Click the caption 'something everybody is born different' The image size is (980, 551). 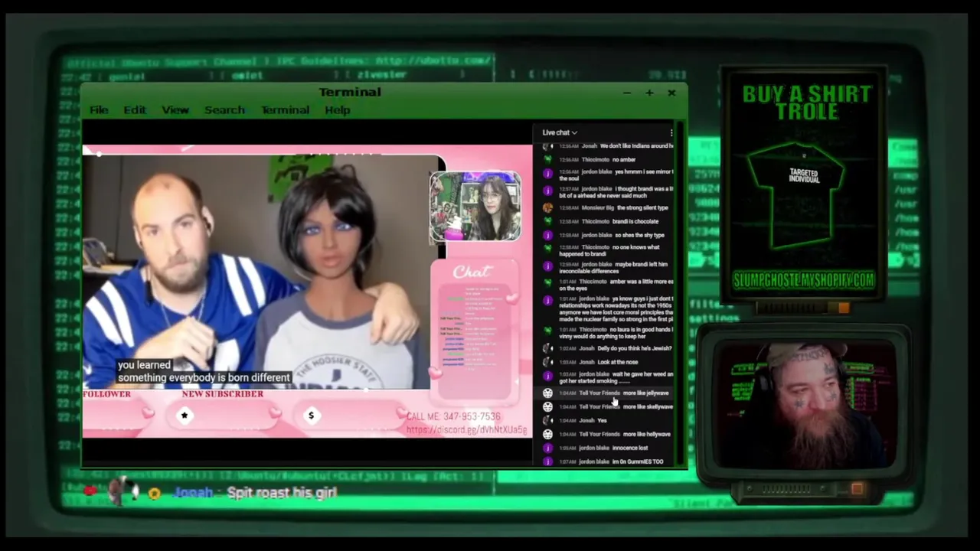[204, 377]
